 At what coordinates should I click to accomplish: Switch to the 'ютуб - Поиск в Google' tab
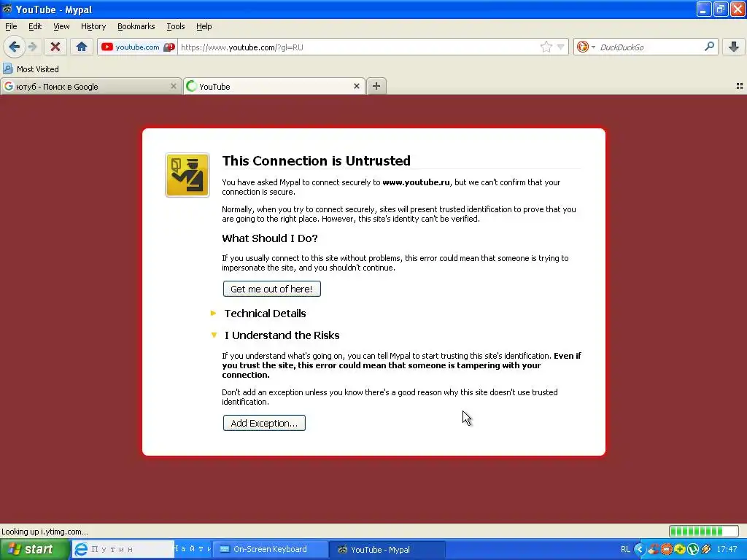(x=90, y=87)
